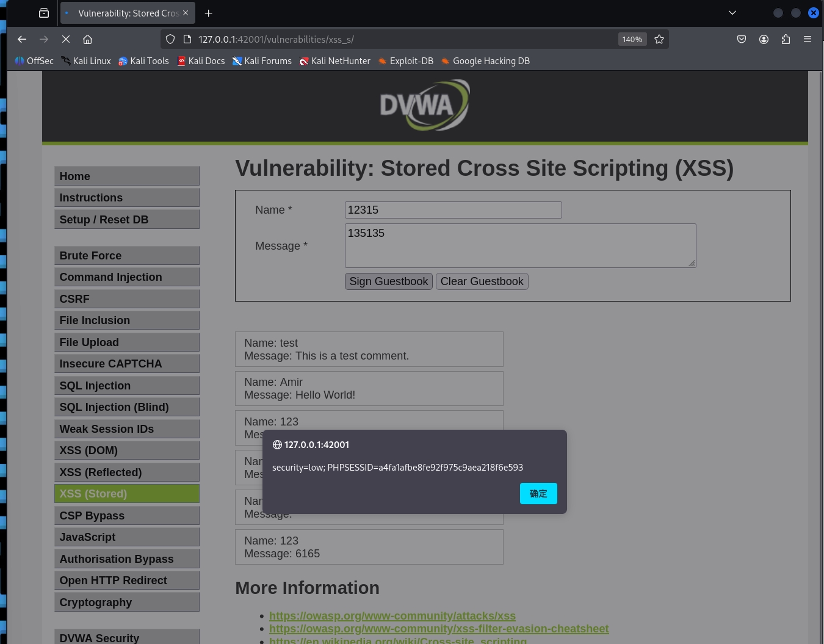The height and width of the screenshot is (644, 824).
Task: Click 'Message: 6165' guestbook text
Action: (x=282, y=554)
